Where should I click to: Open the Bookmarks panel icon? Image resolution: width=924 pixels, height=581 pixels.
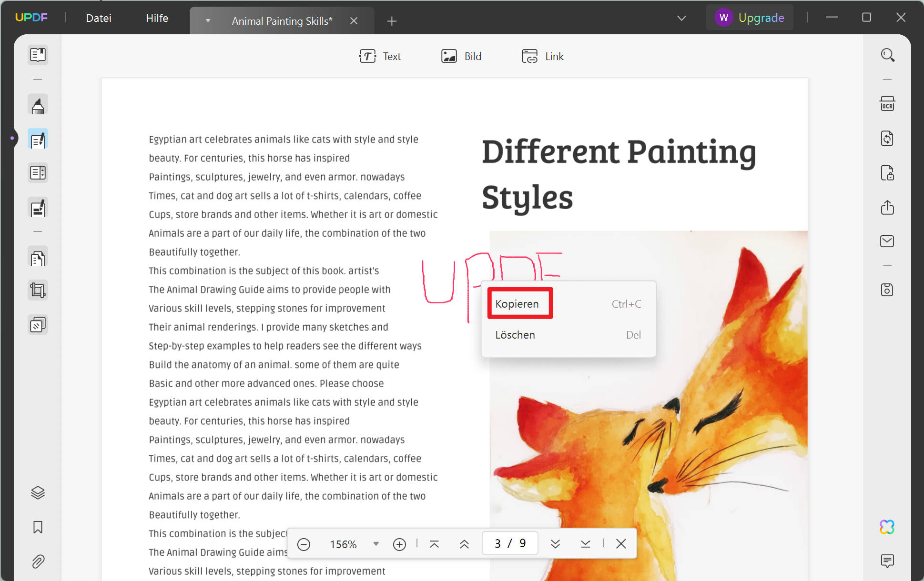(38, 527)
